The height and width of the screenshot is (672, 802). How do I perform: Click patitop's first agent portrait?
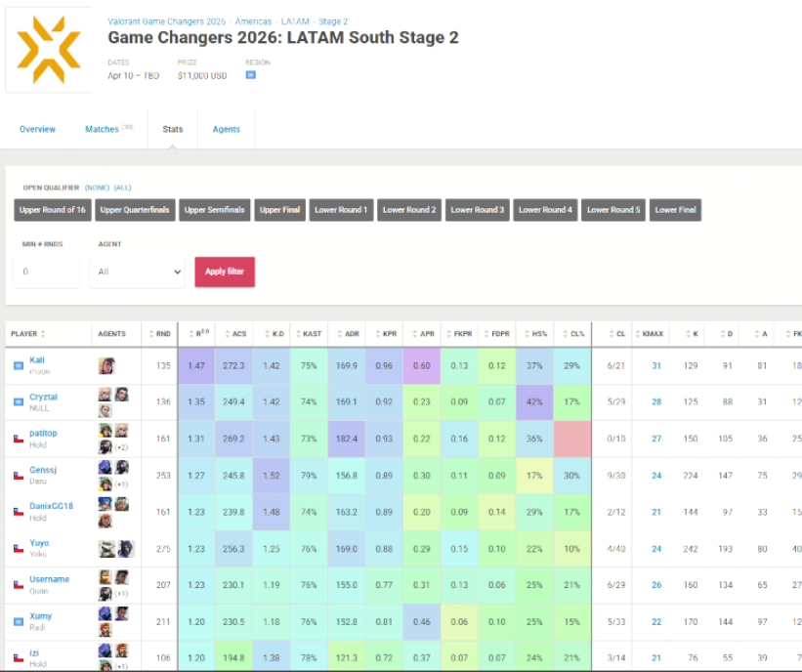pos(105,431)
